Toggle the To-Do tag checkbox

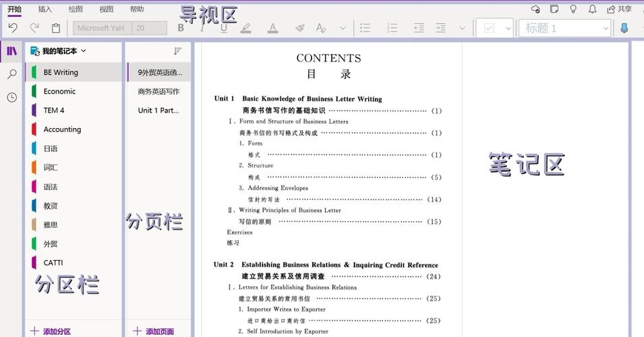489,28
